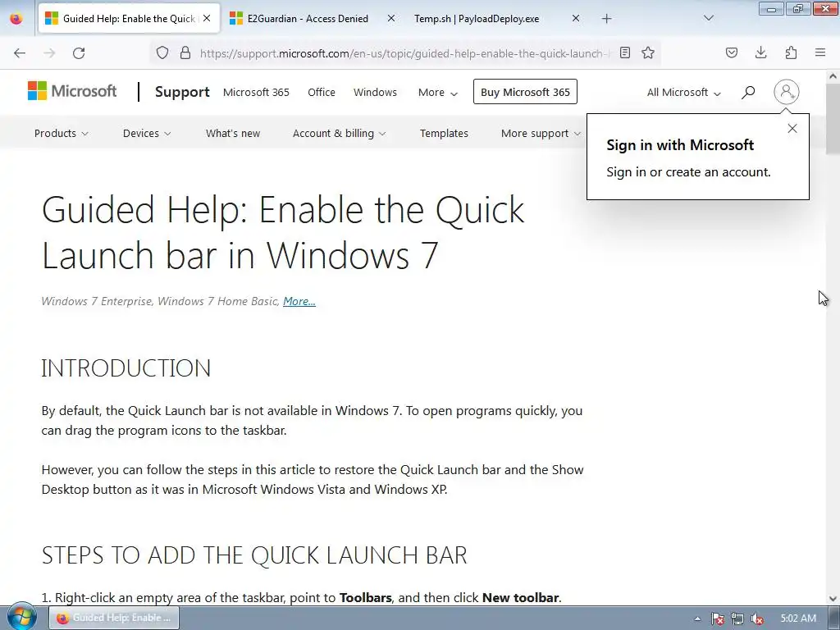Click the 5:02 AM taskbar clock
This screenshot has height=630, width=840.
point(798,619)
